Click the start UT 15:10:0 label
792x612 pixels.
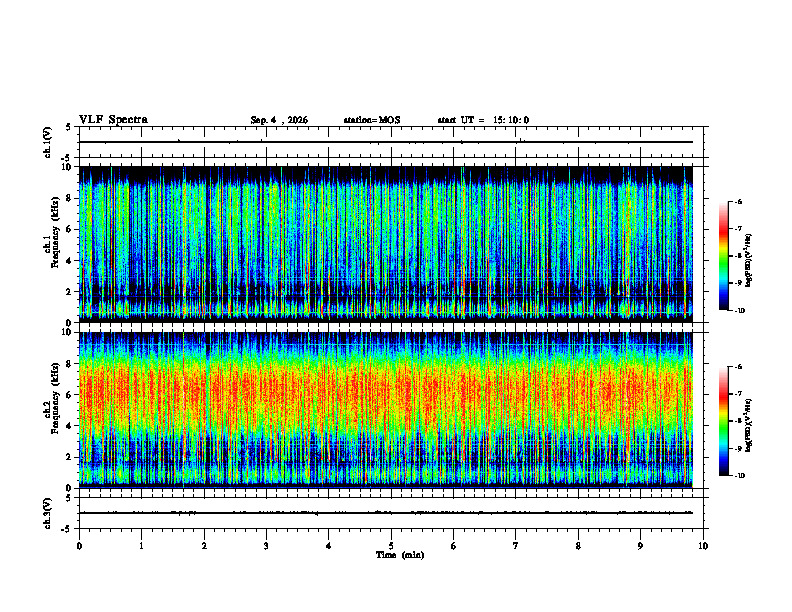coord(483,120)
